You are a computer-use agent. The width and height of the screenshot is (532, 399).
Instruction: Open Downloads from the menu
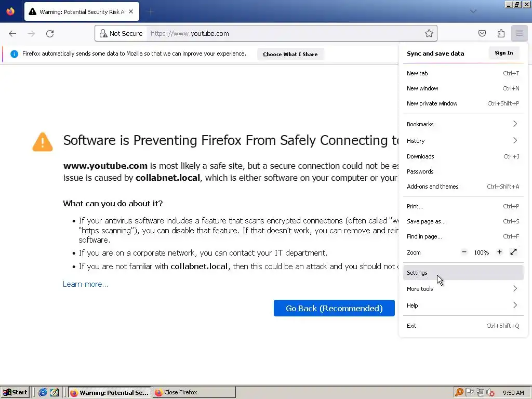(463, 156)
